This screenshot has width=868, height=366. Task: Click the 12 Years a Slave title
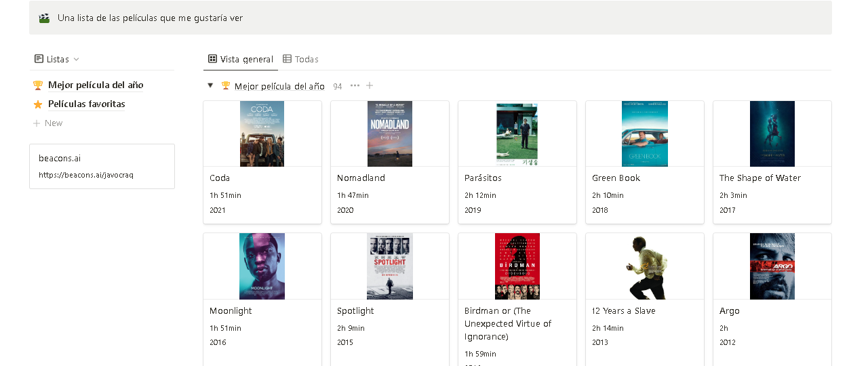(624, 311)
